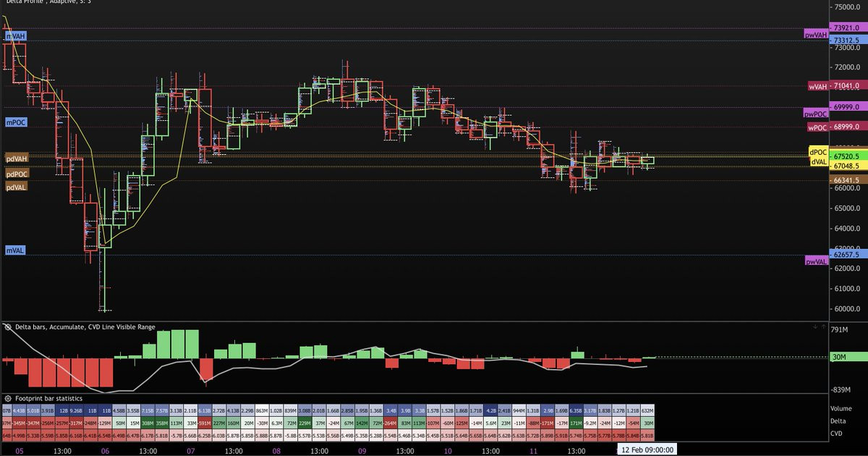Click the yellow 67048.5 price tag

(847, 166)
